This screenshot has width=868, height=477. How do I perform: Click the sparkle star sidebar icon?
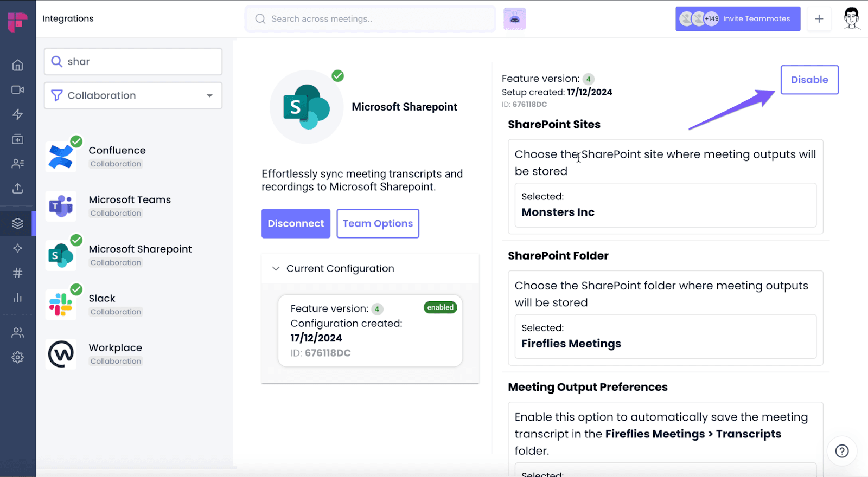click(x=17, y=248)
